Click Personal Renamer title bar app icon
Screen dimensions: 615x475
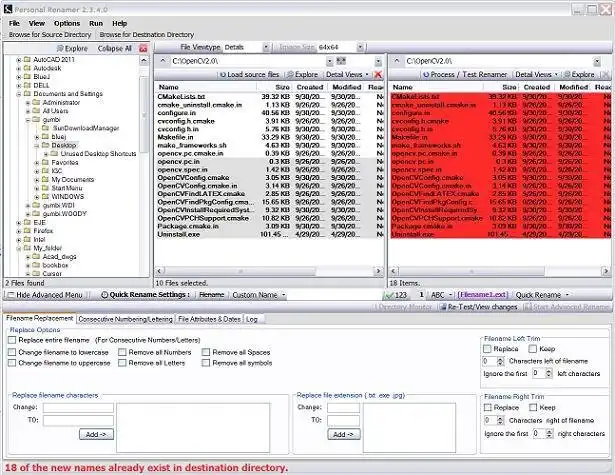pos(8,9)
